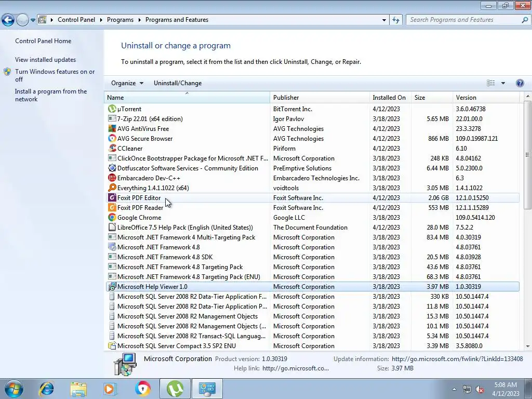
Task: Click the 7-Zip 22.01 list icon
Action: [112, 119]
